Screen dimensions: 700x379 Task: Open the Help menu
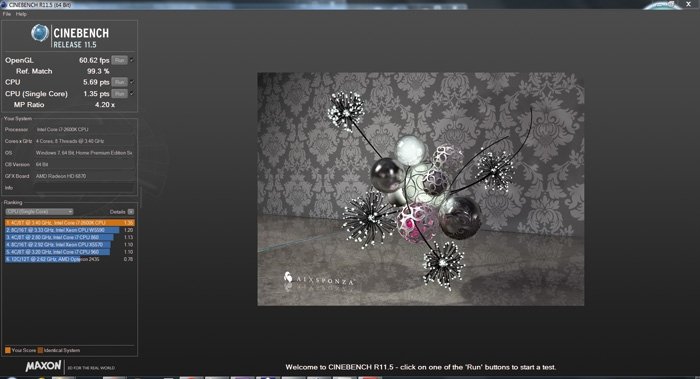(x=21, y=14)
